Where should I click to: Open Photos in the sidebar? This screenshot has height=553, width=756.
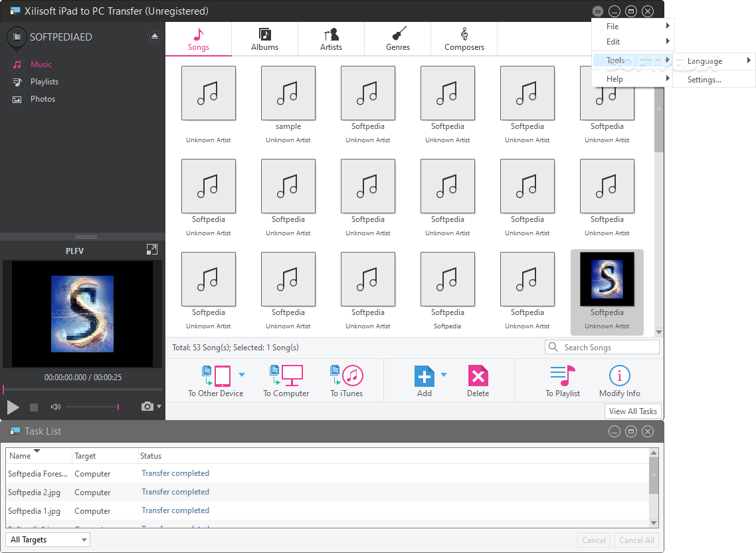click(x=43, y=99)
